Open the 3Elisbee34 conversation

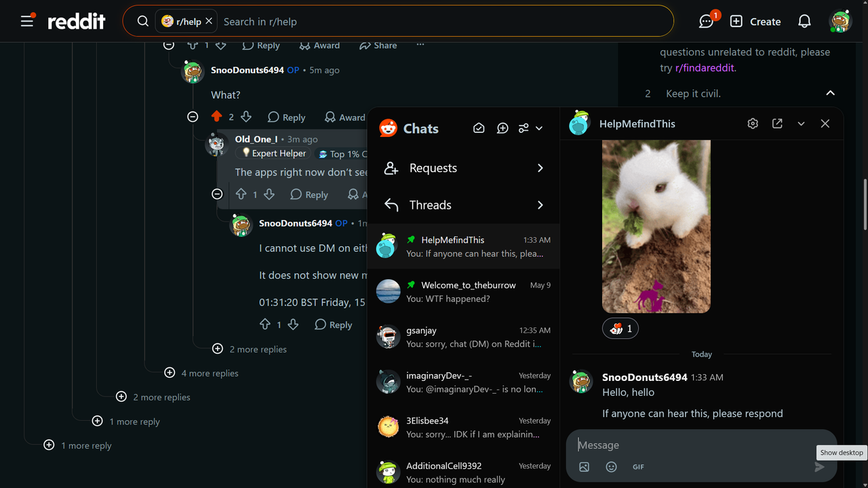[x=464, y=427]
